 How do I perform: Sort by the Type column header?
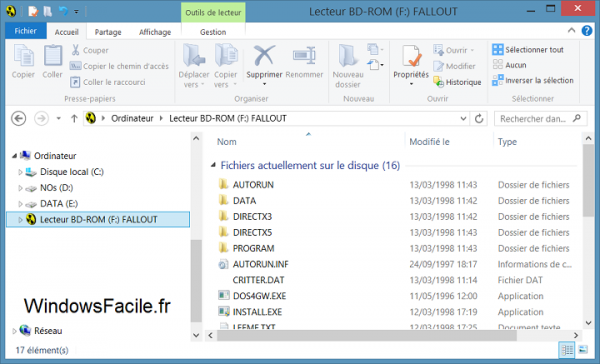tap(507, 142)
